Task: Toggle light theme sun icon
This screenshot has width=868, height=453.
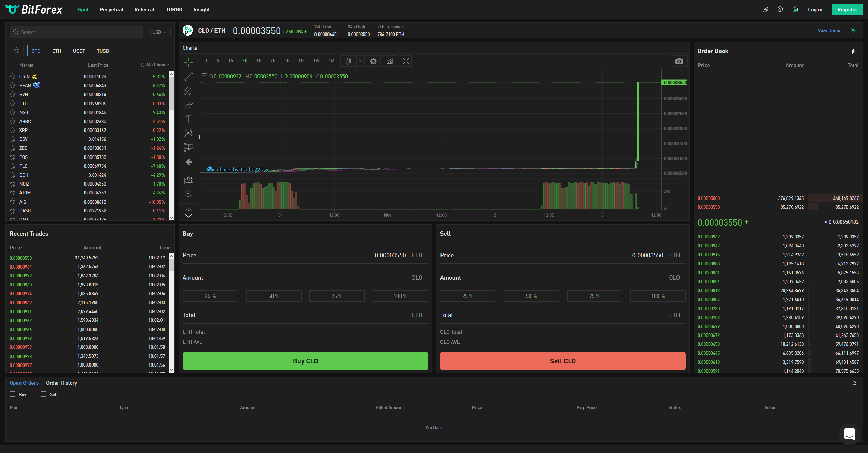Action: (853, 30)
